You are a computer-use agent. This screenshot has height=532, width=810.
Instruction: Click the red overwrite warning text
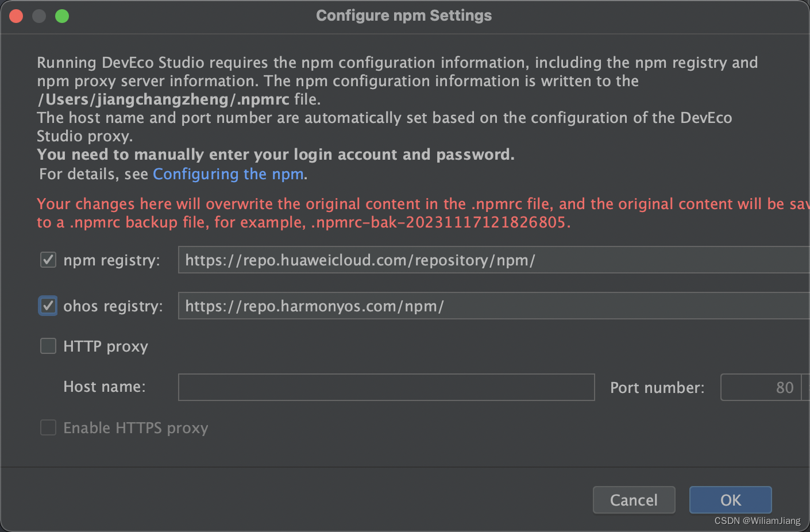pyautogui.click(x=423, y=213)
